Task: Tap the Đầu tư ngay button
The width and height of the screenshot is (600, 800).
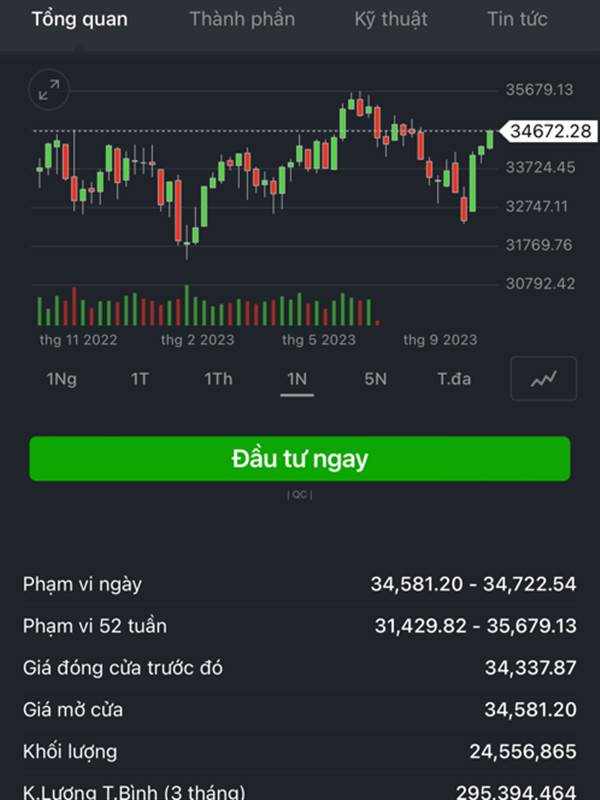Action: point(300,459)
